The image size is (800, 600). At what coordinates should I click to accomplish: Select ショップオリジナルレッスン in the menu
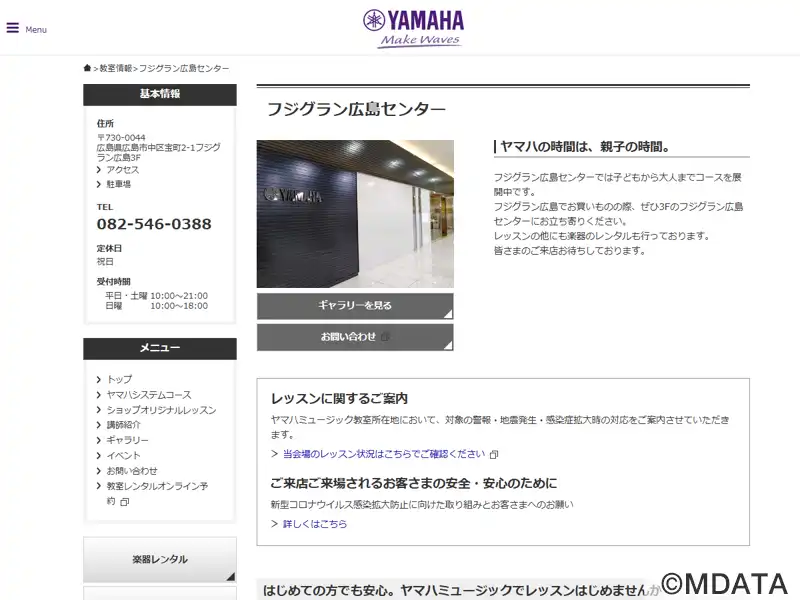pos(161,410)
